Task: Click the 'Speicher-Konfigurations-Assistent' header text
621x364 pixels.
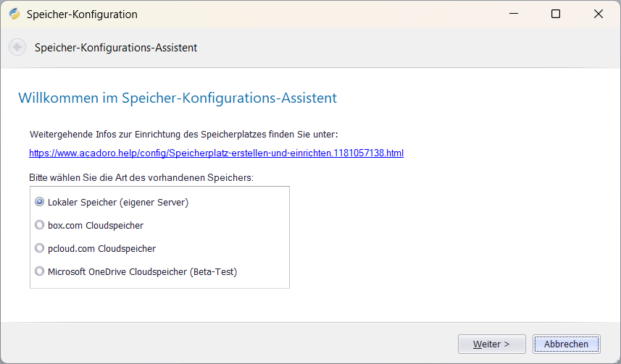Action: coord(116,48)
